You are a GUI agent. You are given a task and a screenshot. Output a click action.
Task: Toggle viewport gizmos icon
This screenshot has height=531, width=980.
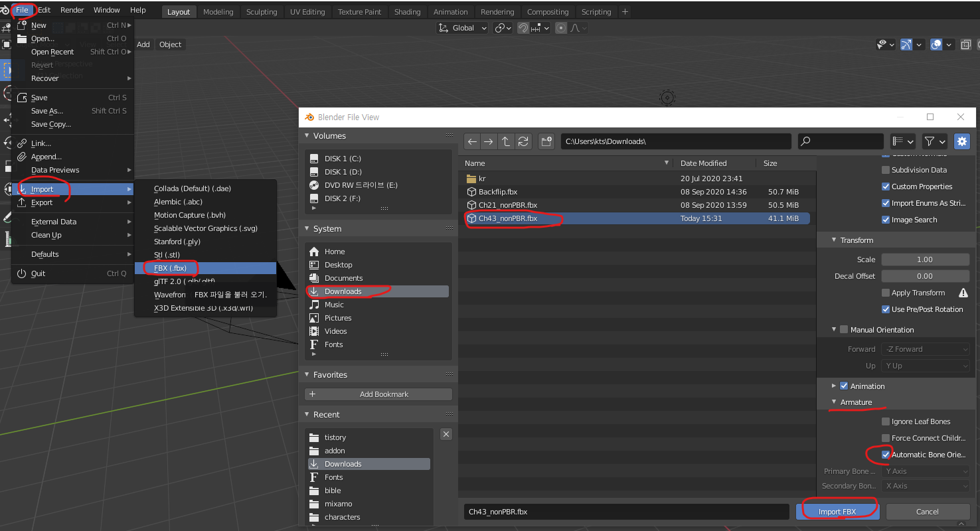906,44
